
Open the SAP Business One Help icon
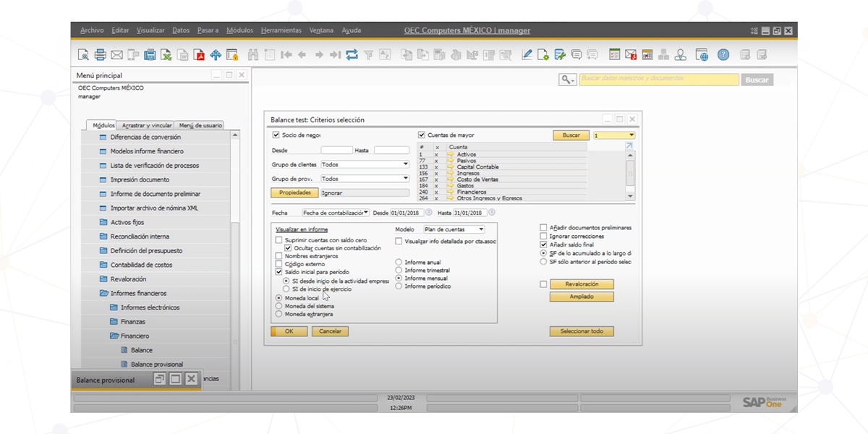(x=722, y=54)
